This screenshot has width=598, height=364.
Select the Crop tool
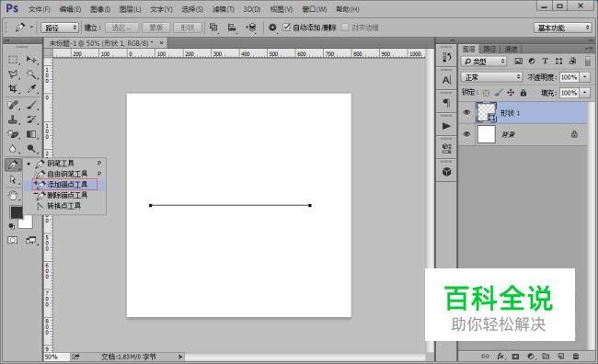point(13,88)
